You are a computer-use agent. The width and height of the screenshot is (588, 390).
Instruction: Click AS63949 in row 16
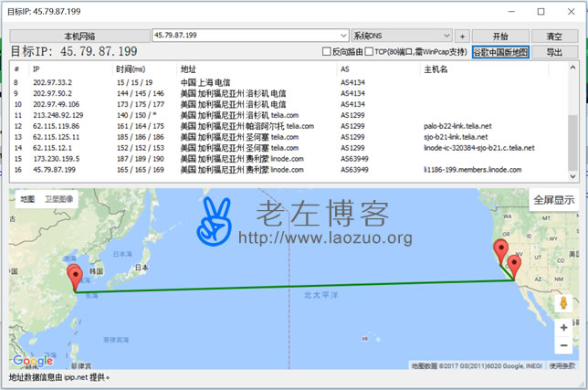pos(354,170)
